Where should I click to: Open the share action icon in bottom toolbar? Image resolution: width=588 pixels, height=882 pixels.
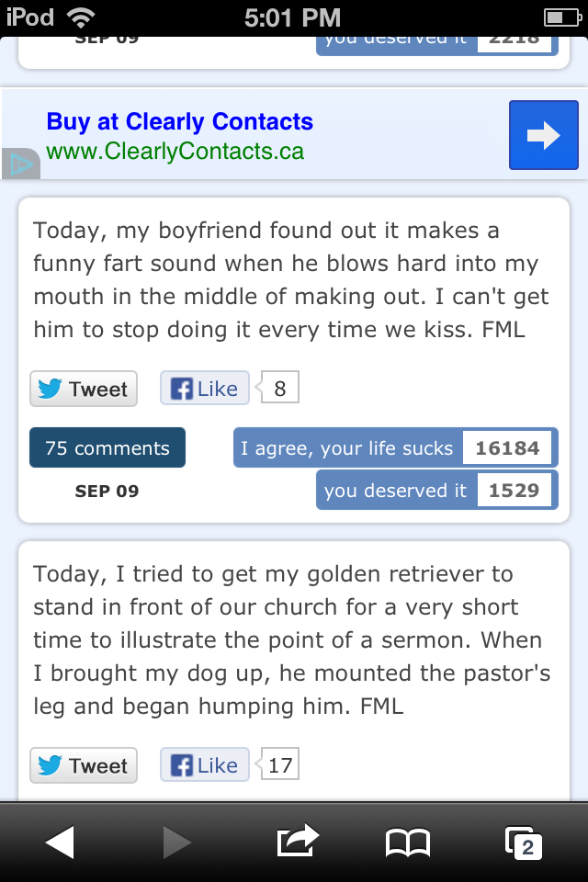(296, 841)
